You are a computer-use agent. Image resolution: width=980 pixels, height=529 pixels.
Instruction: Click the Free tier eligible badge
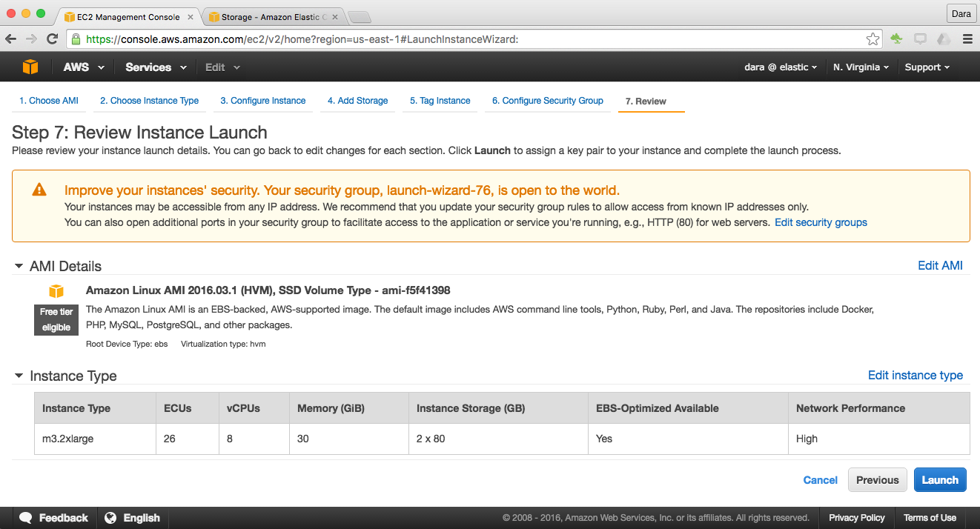tap(56, 319)
